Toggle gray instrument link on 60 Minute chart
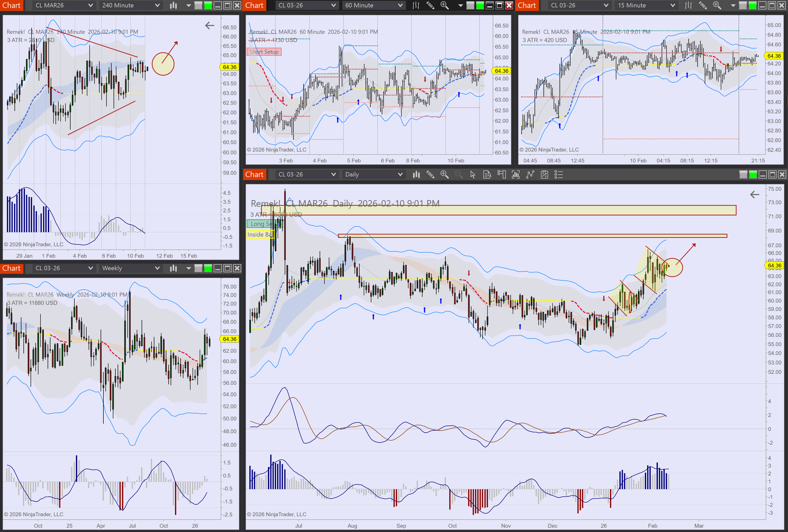Viewport: 788px width, 532px height. pos(470,5)
